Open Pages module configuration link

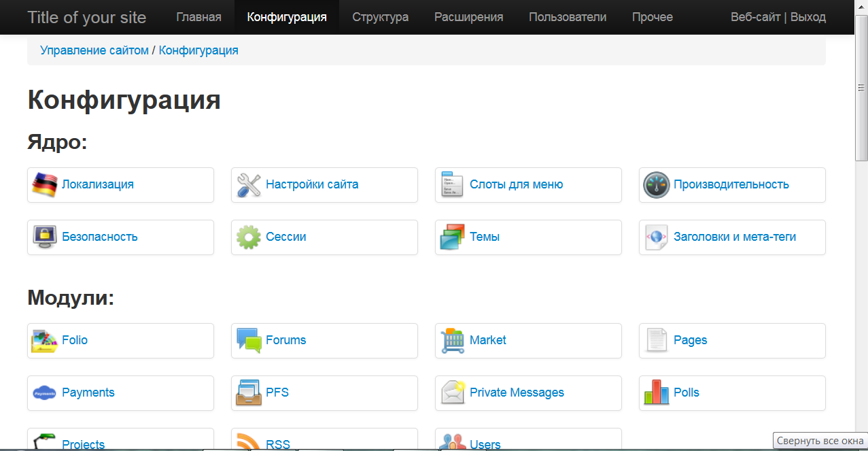[x=691, y=340]
